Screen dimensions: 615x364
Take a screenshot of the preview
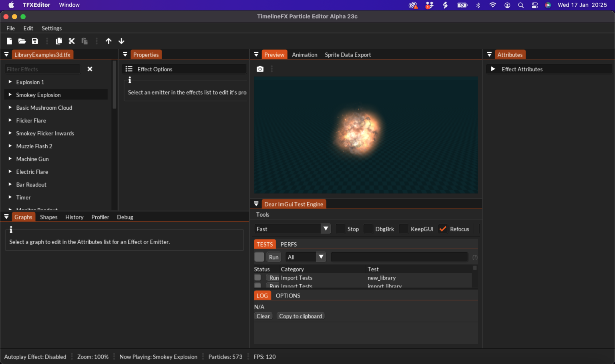click(x=260, y=68)
